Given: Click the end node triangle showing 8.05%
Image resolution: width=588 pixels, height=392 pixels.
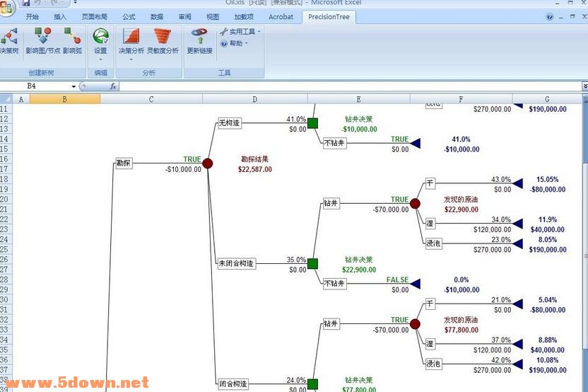Looking at the screenshot, I should pos(518,243).
